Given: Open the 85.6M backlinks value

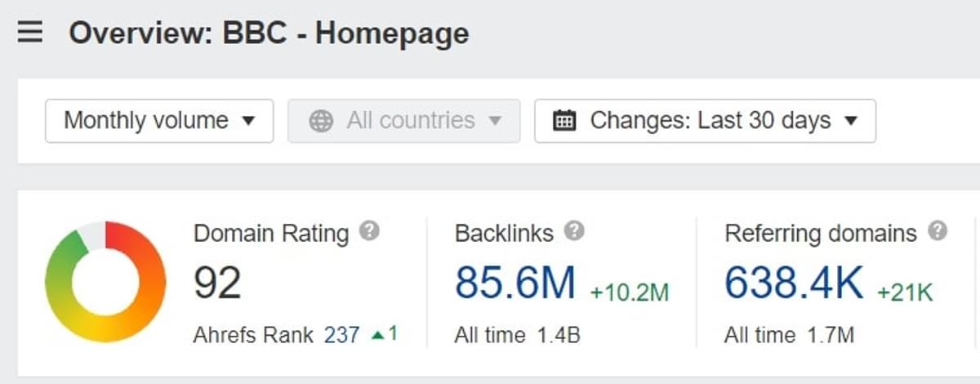Looking at the screenshot, I should coord(515,283).
